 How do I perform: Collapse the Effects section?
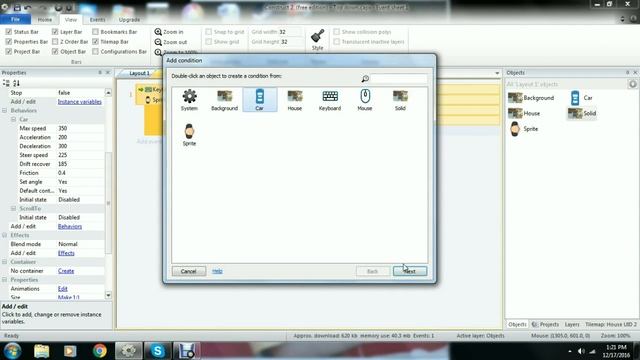pyautogui.click(x=4, y=236)
